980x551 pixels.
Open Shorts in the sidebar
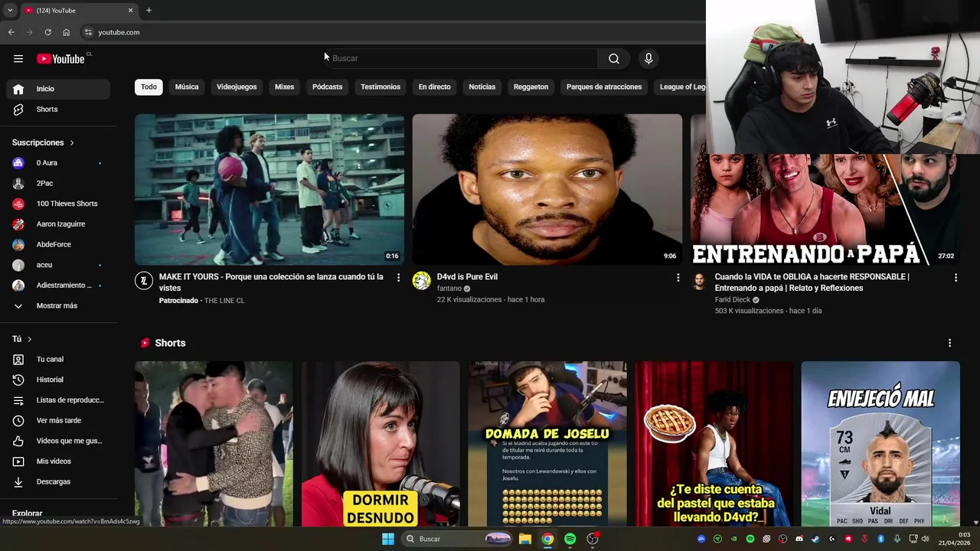[x=58, y=109]
